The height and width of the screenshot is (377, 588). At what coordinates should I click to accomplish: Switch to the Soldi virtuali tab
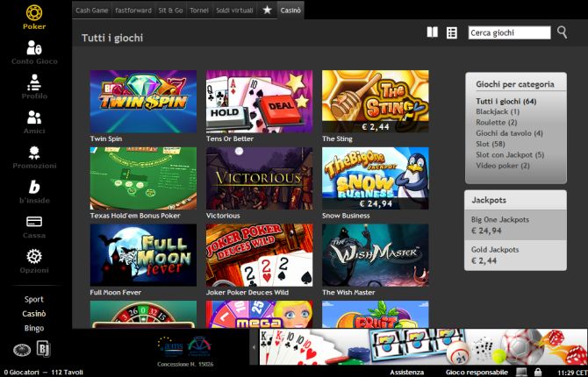234,11
